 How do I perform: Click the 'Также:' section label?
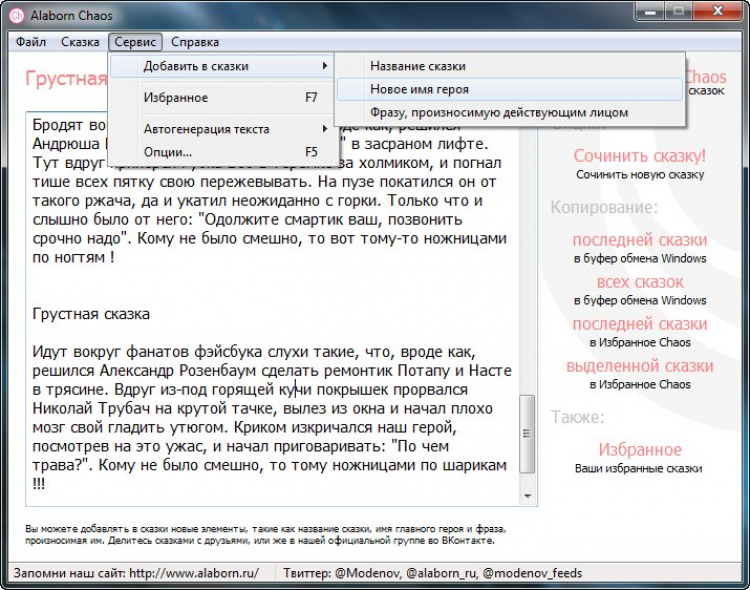[577, 417]
